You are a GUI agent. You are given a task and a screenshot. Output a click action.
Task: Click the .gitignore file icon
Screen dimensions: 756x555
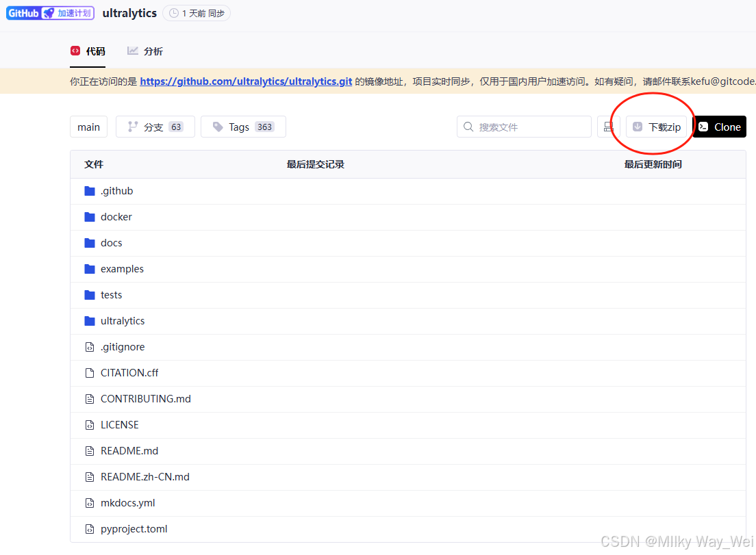pos(90,347)
